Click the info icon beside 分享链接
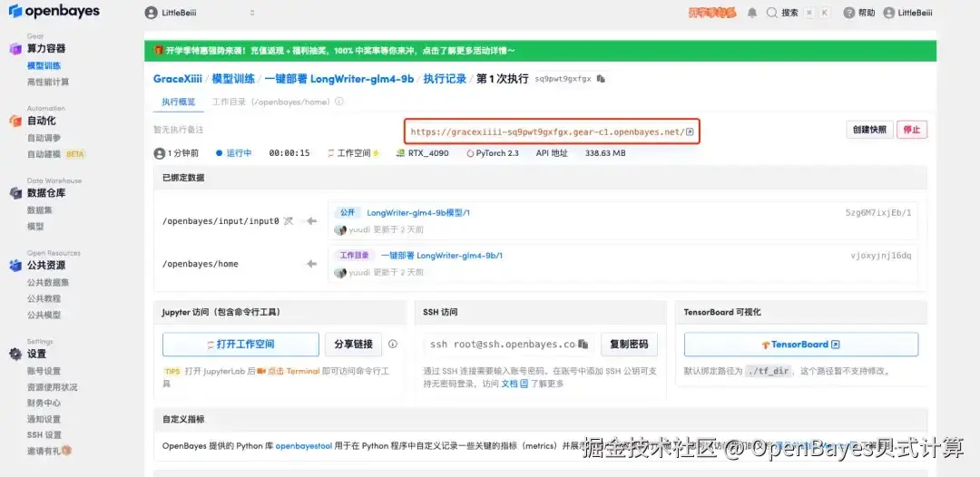The width and height of the screenshot is (980, 477). pos(393,344)
